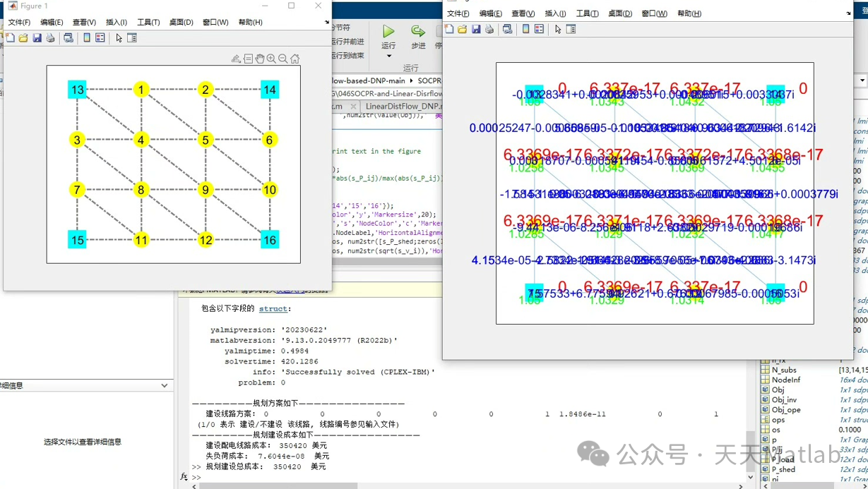868x489 pixels.
Task: Click Command Window vertical scrollbar down arrow
Action: point(749,477)
